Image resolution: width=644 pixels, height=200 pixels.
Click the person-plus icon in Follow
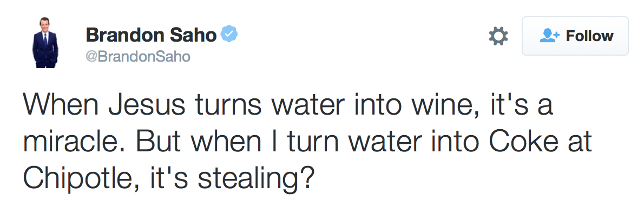tap(549, 36)
